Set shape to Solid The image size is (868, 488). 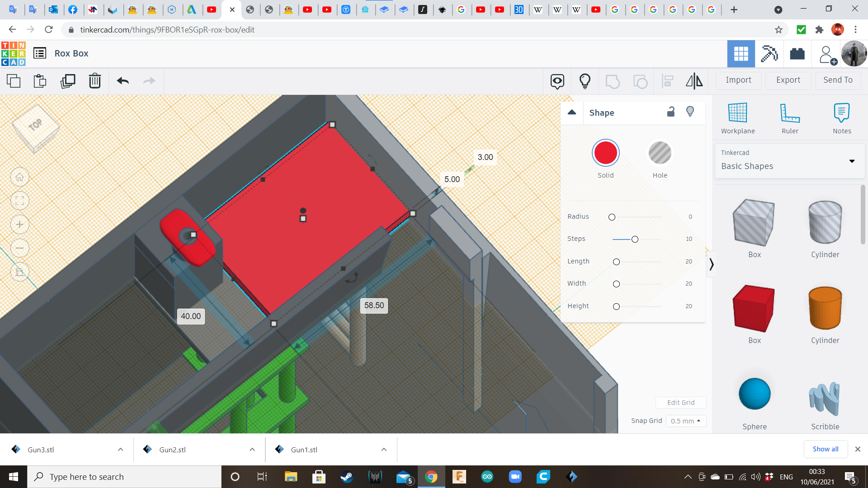pyautogui.click(x=605, y=153)
